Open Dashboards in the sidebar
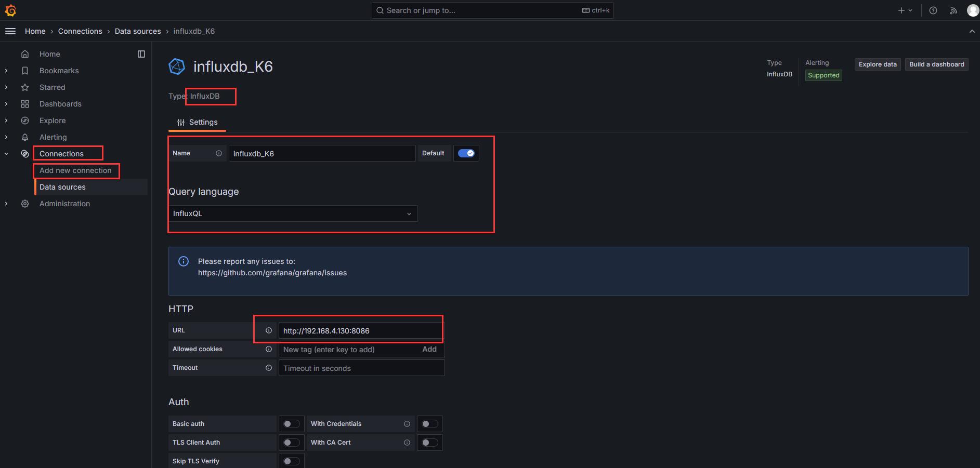The width and height of the screenshot is (980, 468). 60,104
